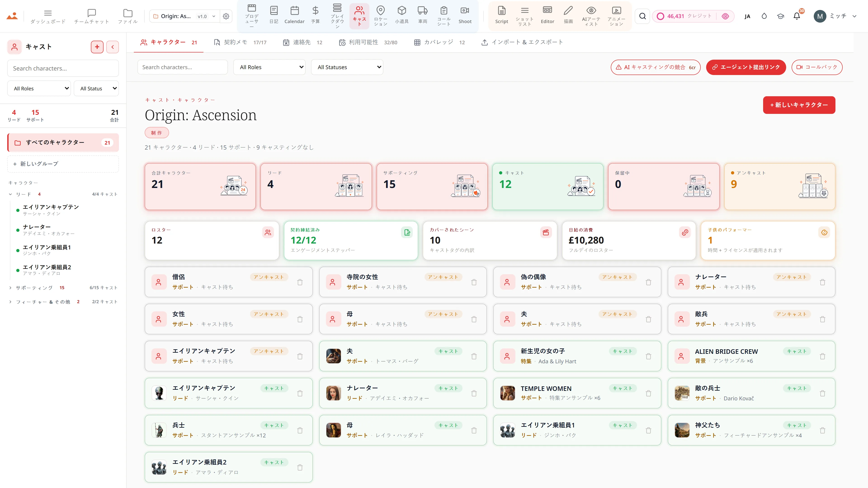
Task: Click the search magnifier icon
Action: [643, 16]
